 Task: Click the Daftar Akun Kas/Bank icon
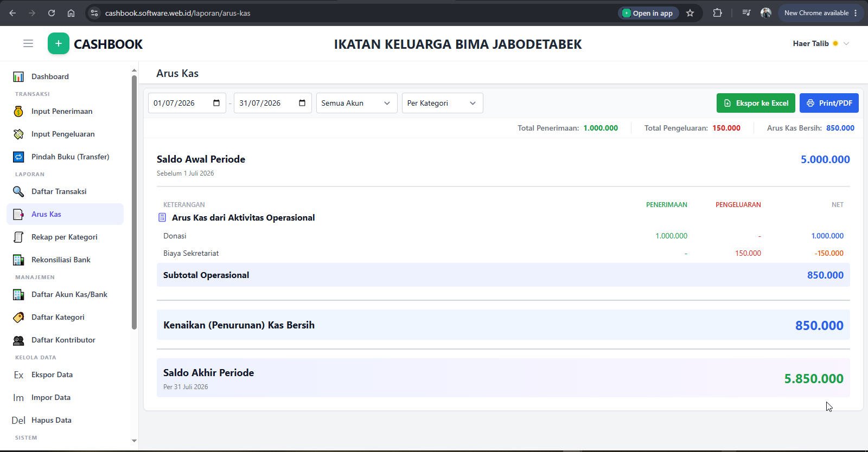click(18, 294)
